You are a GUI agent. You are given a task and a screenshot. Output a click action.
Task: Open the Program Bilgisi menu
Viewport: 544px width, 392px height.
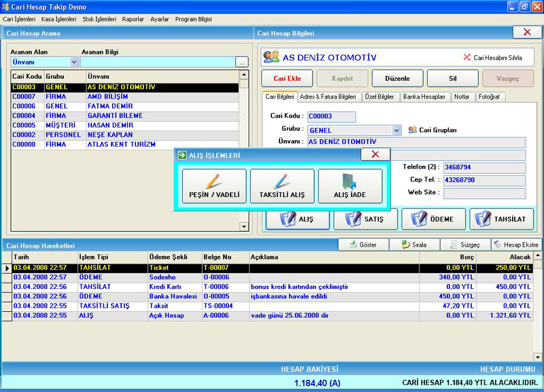point(193,19)
